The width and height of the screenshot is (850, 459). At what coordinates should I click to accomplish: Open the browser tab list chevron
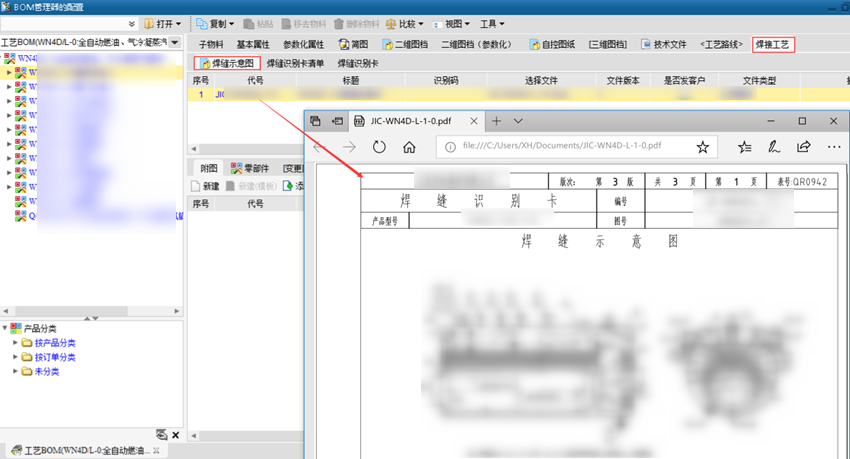point(518,121)
